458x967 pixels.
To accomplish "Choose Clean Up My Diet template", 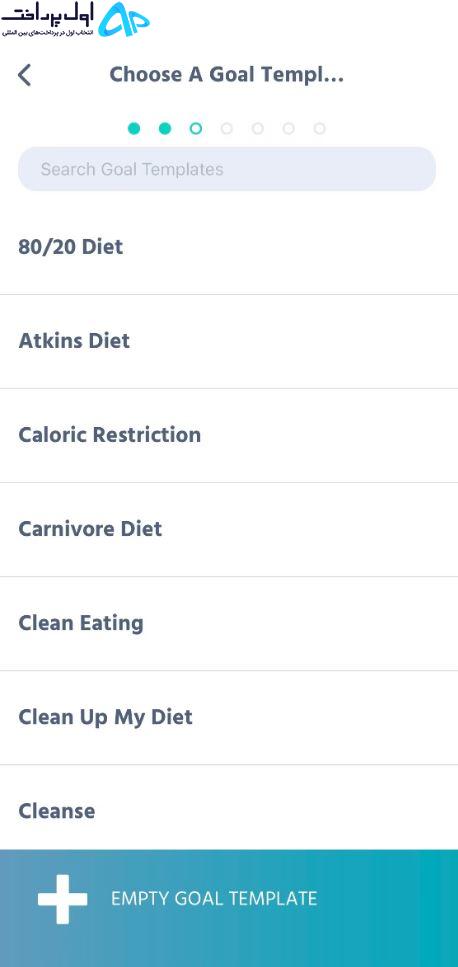I will click(x=229, y=718).
